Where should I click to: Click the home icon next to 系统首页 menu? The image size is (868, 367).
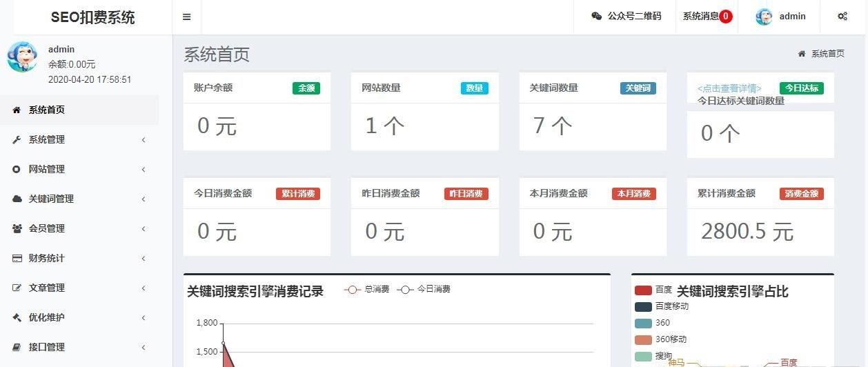click(x=17, y=110)
